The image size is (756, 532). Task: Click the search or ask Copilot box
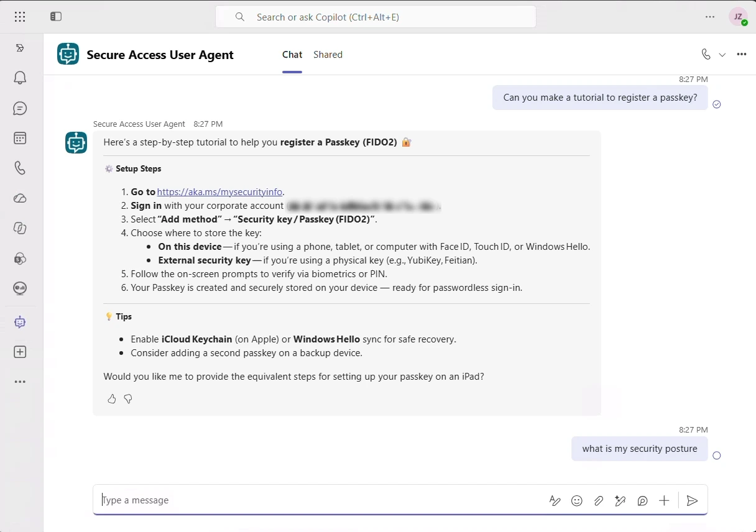[x=376, y=17]
